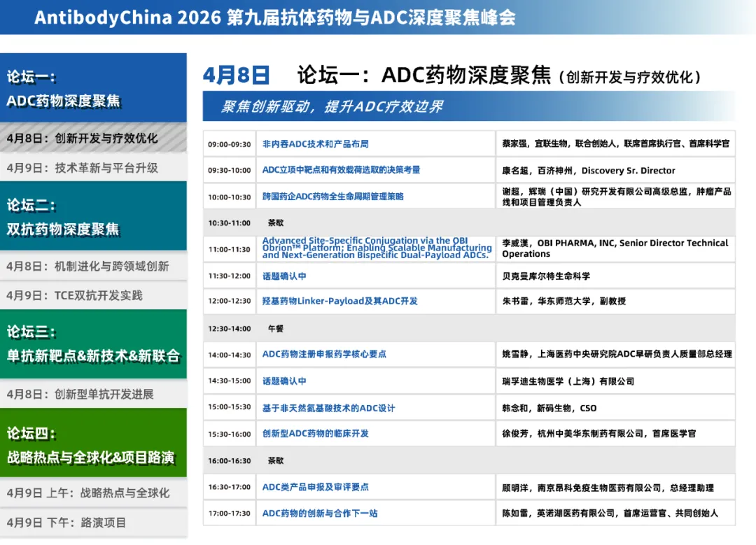Click speaker 姚雪静，上海医药中央研究院
This screenshot has width=756, height=545.
(617, 354)
